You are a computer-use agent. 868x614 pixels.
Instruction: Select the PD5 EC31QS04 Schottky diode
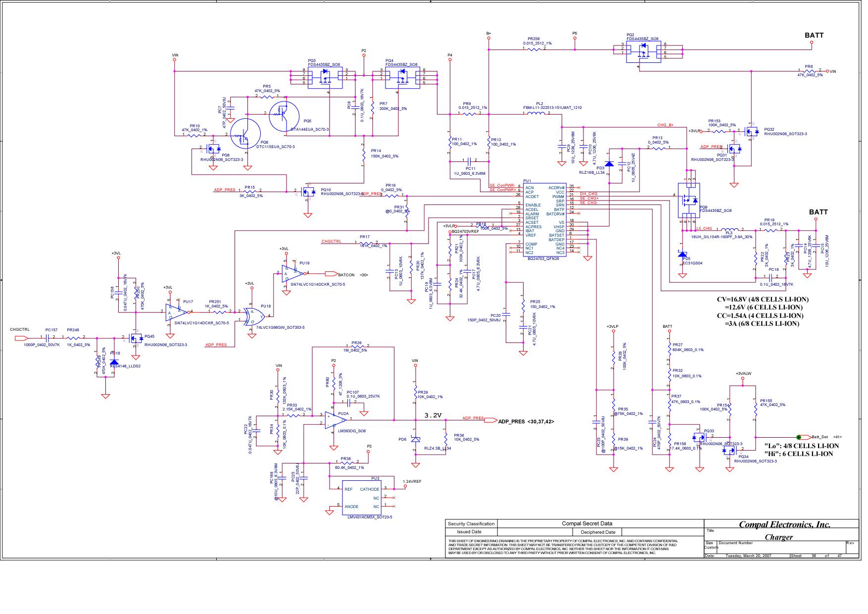(x=682, y=254)
